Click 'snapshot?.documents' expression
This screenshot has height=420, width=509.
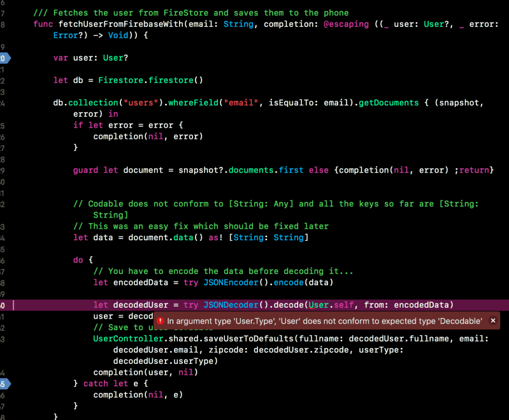pyautogui.click(x=226, y=170)
